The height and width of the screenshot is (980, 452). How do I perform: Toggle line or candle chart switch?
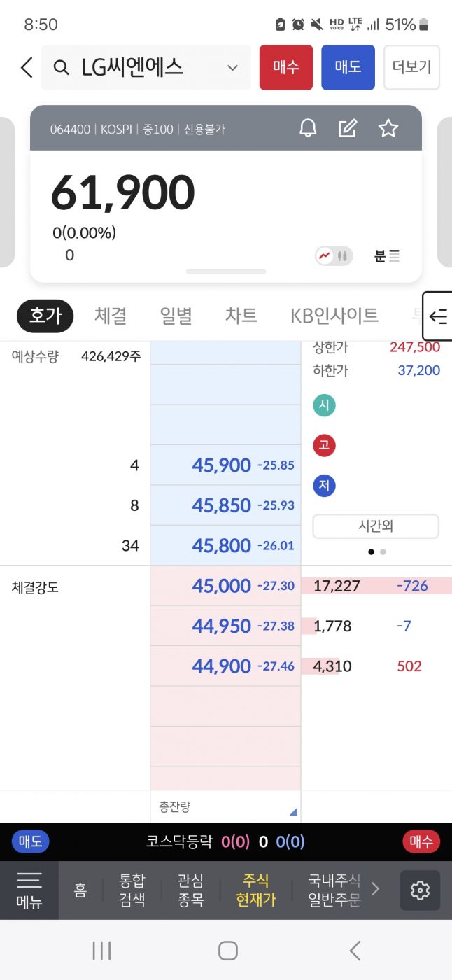click(334, 255)
